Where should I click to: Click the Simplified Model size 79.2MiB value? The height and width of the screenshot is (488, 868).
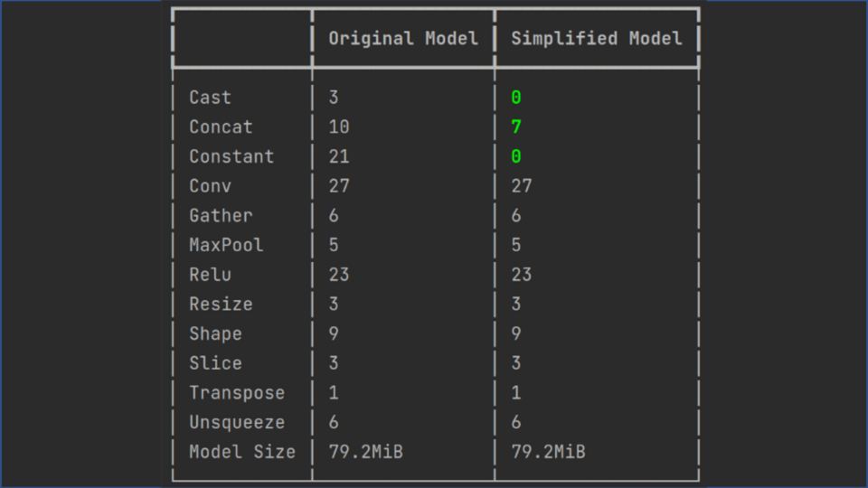click(x=548, y=452)
